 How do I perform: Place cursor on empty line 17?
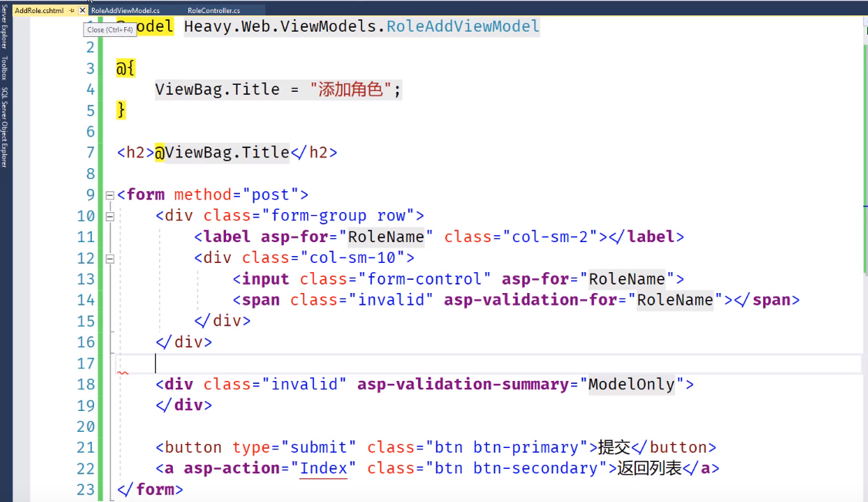[x=487, y=364]
